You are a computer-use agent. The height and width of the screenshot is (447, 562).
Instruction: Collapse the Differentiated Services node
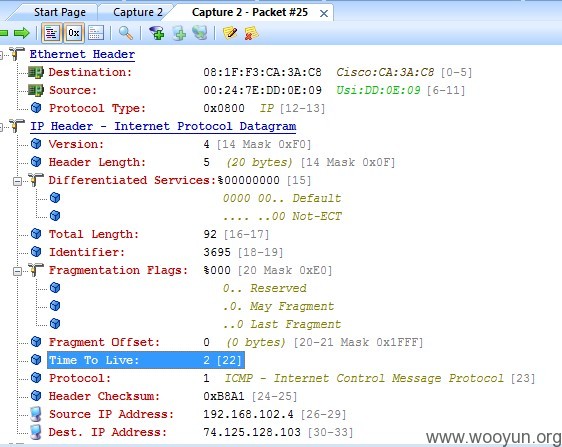point(17,181)
